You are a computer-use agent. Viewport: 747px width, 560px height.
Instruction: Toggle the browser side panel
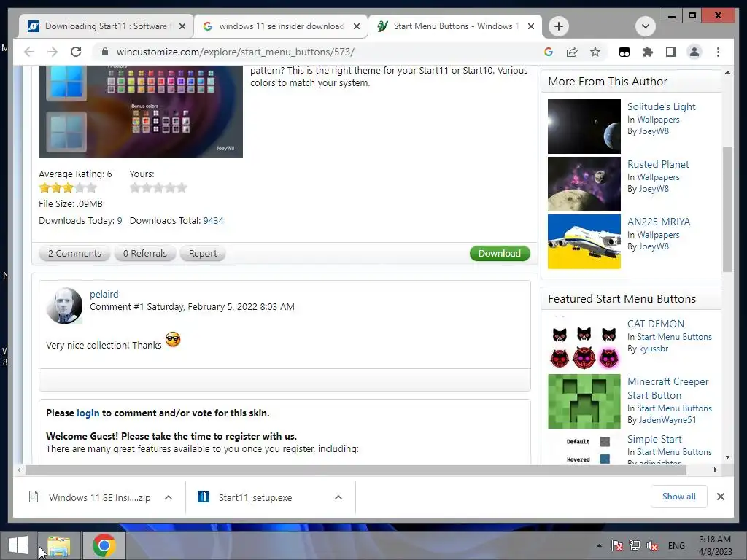[x=671, y=52]
